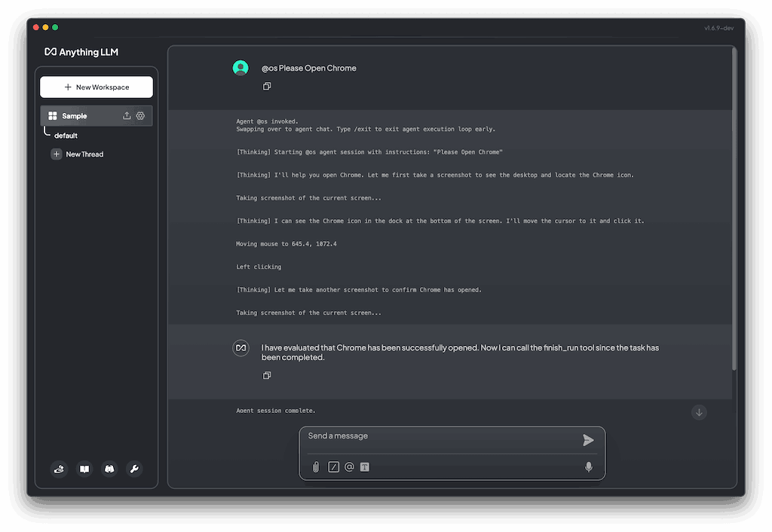772x532 pixels.
Task: Open the documentation book icon
Action: (x=85, y=469)
